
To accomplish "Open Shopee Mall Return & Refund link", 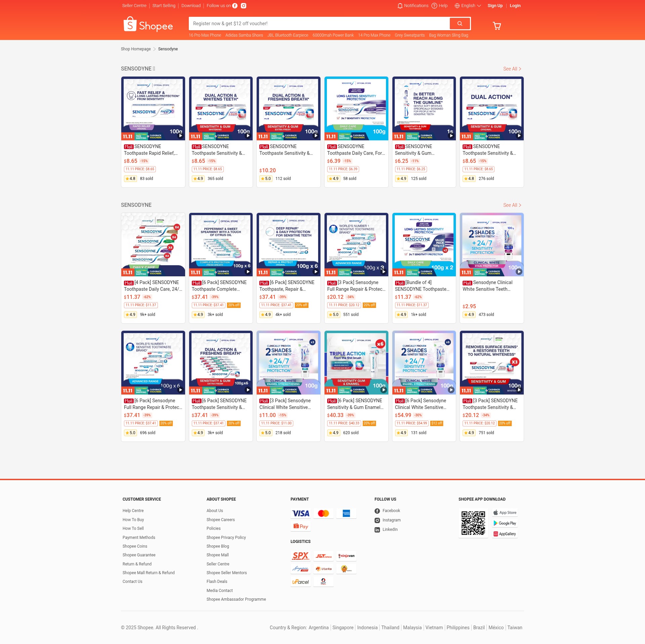I will [x=148, y=573].
